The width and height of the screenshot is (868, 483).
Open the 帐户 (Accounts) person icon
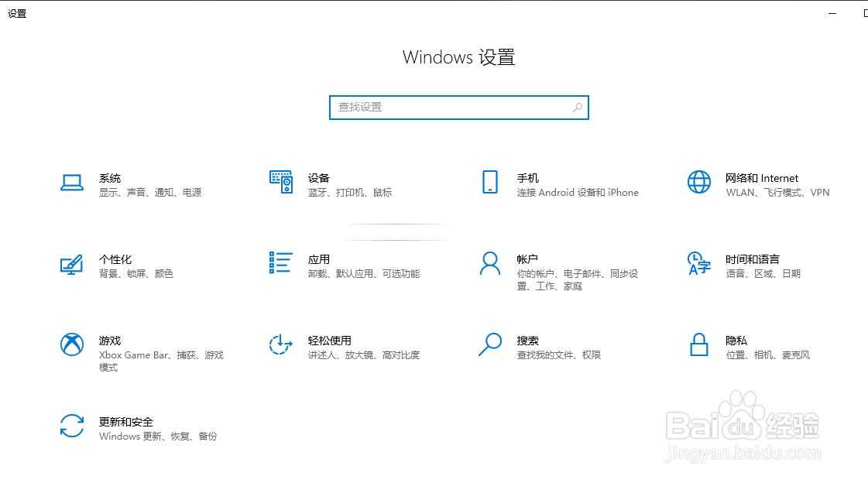pyautogui.click(x=490, y=264)
